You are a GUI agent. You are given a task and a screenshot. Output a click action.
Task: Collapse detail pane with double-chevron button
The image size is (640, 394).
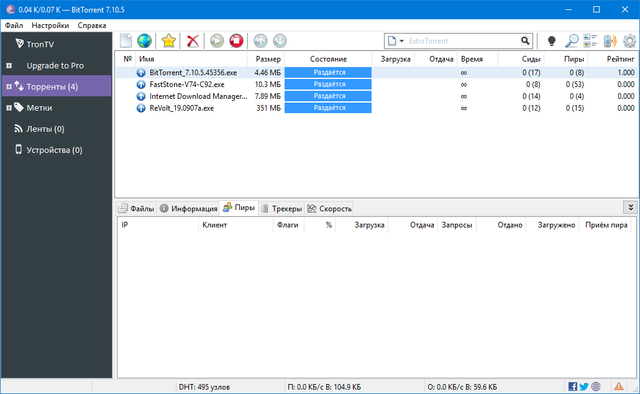630,207
